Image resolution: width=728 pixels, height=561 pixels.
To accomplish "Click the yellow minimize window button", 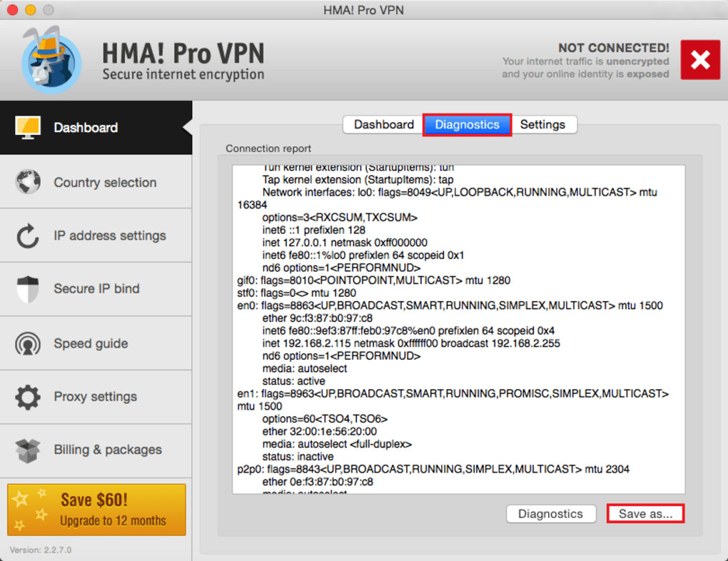I will point(31,10).
